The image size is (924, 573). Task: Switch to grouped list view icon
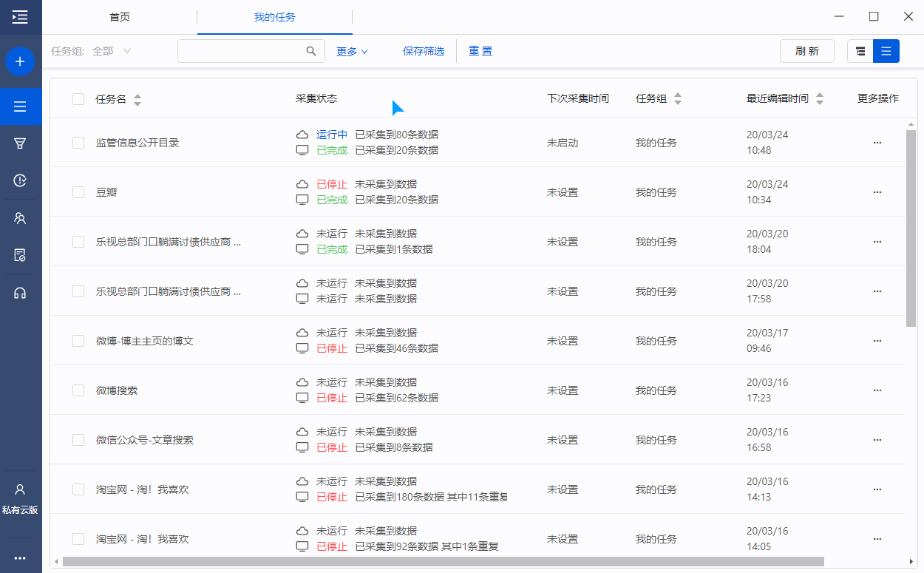click(x=860, y=51)
